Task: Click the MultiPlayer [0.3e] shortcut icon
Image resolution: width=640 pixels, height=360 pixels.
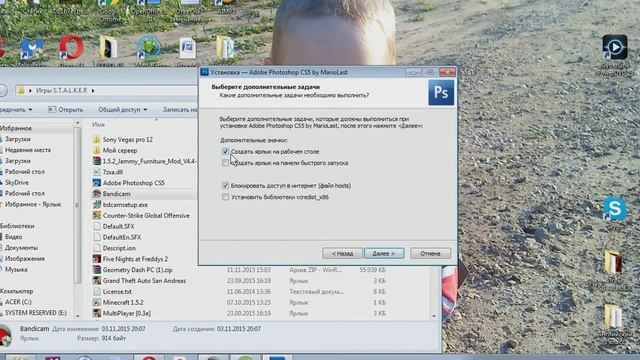Action: pos(97,313)
